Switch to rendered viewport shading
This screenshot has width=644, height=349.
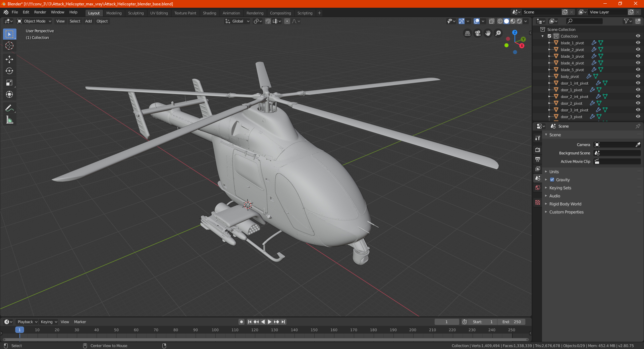point(519,21)
